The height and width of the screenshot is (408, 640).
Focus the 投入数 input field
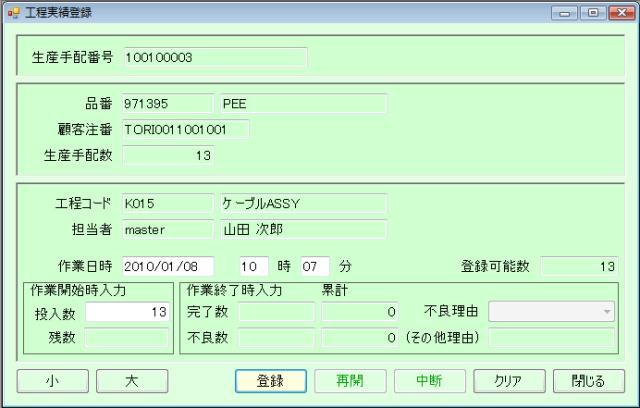[x=126, y=312]
